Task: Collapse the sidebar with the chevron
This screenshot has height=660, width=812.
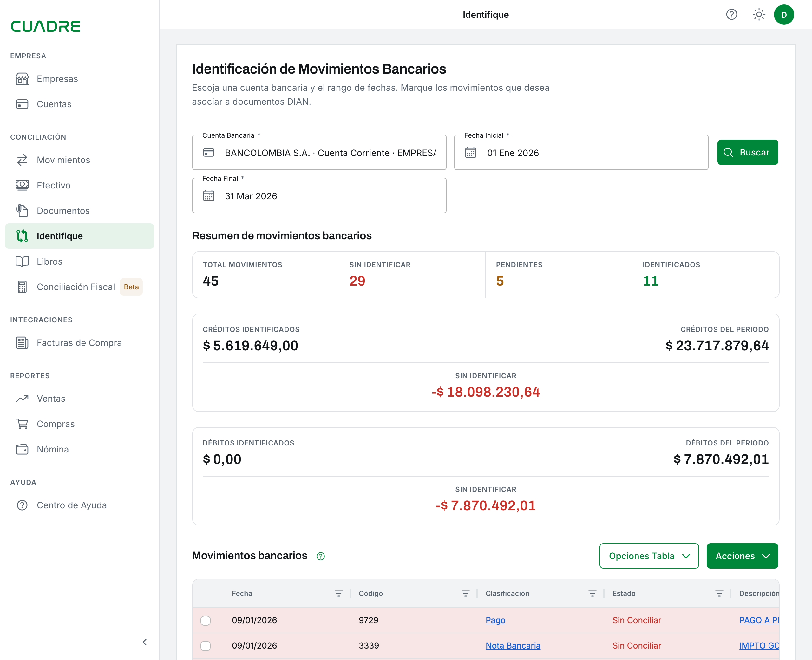Action: [x=145, y=642]
